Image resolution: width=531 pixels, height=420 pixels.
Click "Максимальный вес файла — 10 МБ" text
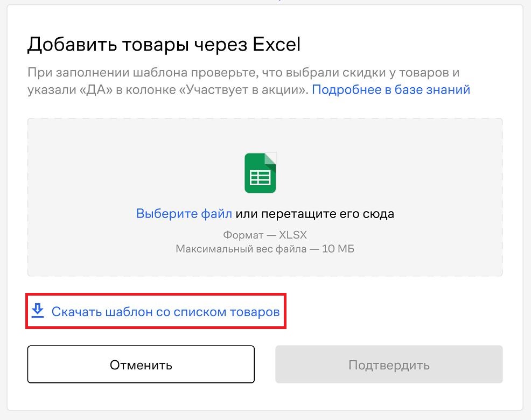[x=265, y=249]
